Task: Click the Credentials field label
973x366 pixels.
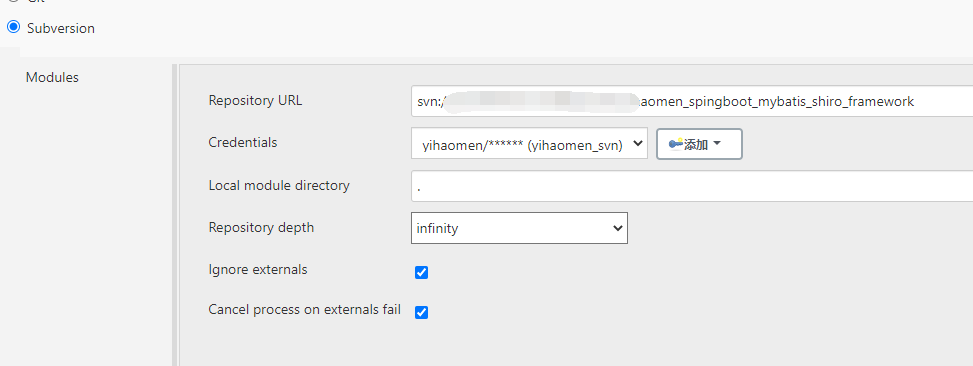Action: pos(243,142)
